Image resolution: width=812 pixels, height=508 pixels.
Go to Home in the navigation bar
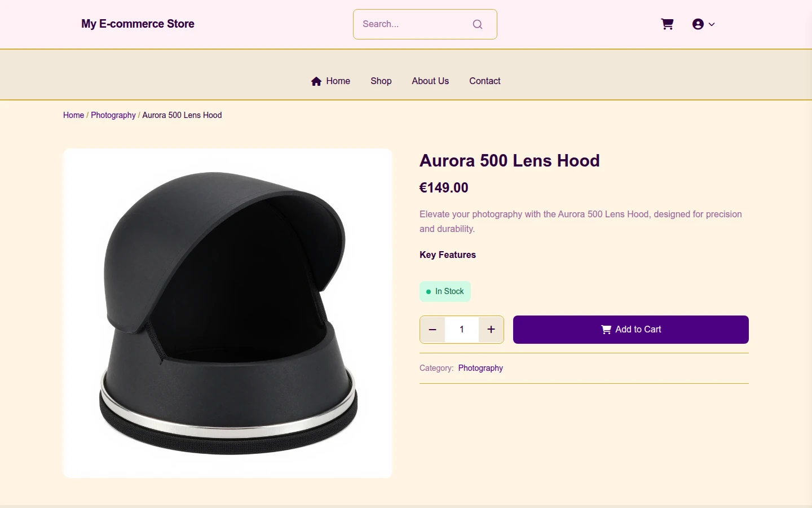click(x=330, y=81)
